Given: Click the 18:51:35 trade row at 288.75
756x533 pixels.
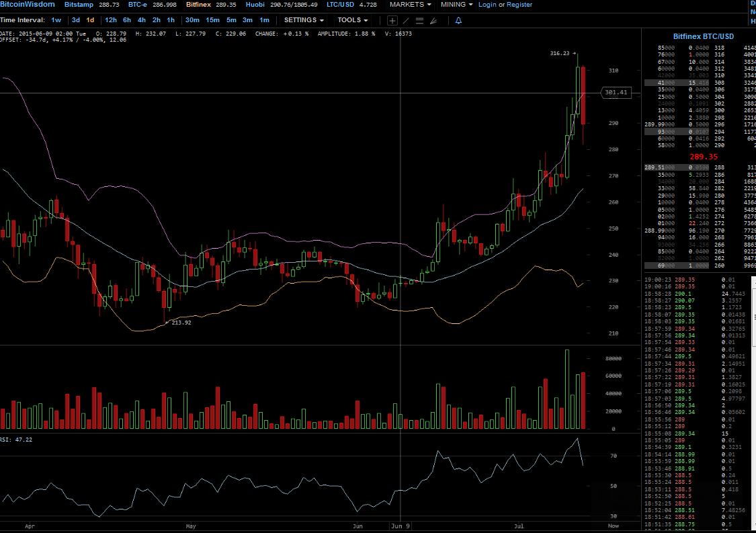Looking at the screenshot, I should pos(697,524).
